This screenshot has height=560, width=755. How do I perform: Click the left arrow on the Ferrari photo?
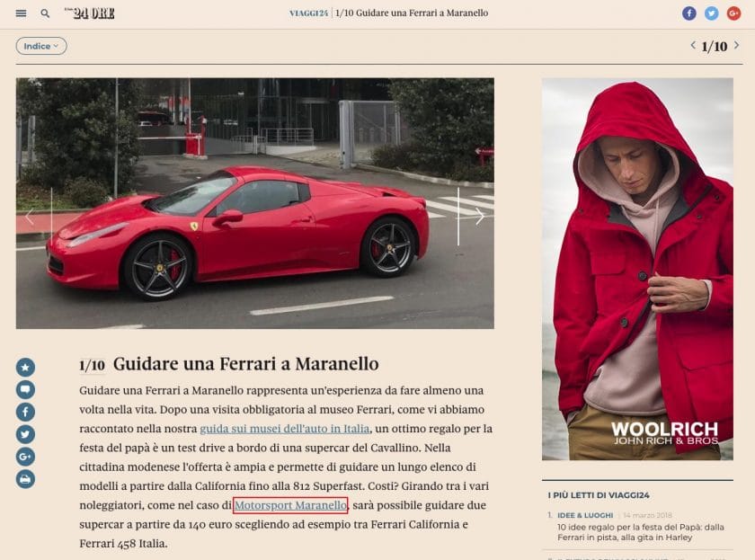click(30, 217)
